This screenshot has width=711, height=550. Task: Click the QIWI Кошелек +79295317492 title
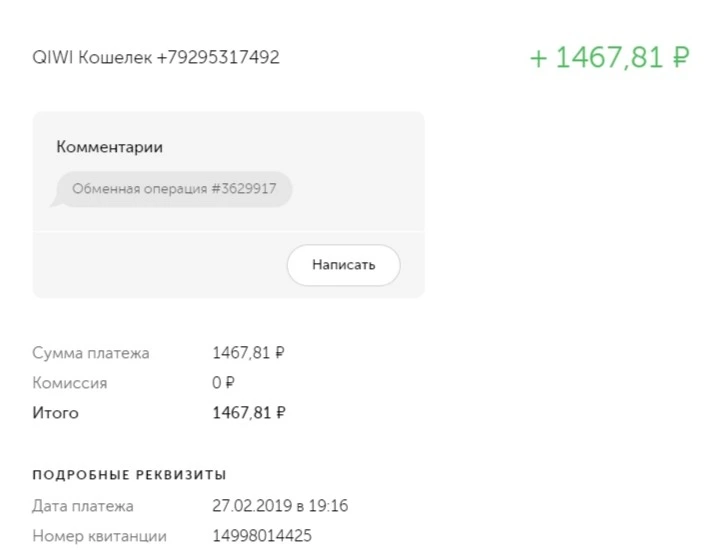click(156, 58)
